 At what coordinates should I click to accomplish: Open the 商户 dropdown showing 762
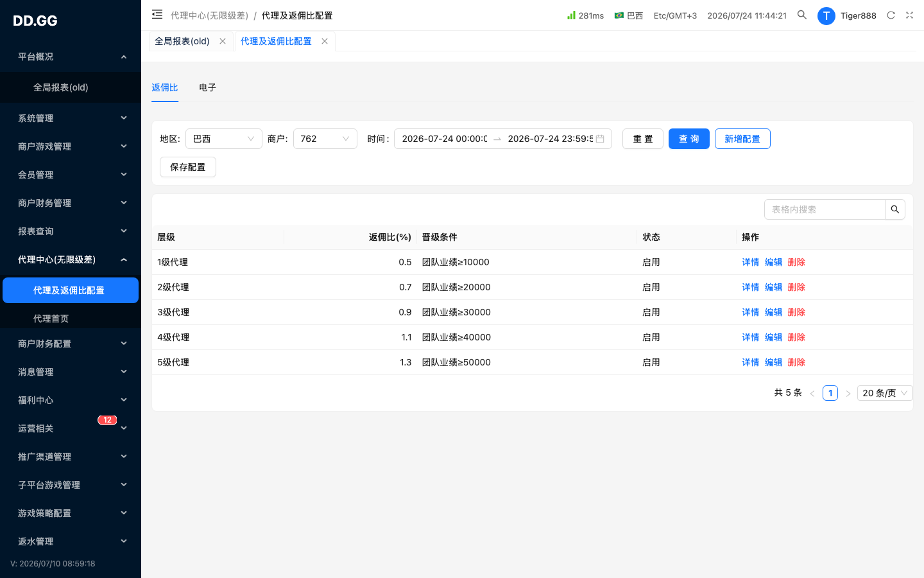click(x=325, y=139)
